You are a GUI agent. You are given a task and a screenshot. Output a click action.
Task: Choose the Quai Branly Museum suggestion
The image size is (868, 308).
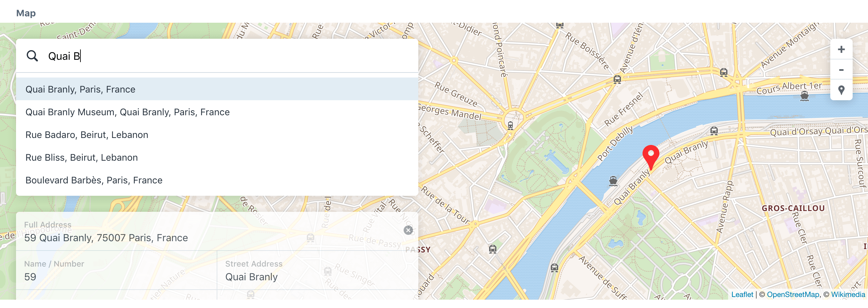pos(217,112)
